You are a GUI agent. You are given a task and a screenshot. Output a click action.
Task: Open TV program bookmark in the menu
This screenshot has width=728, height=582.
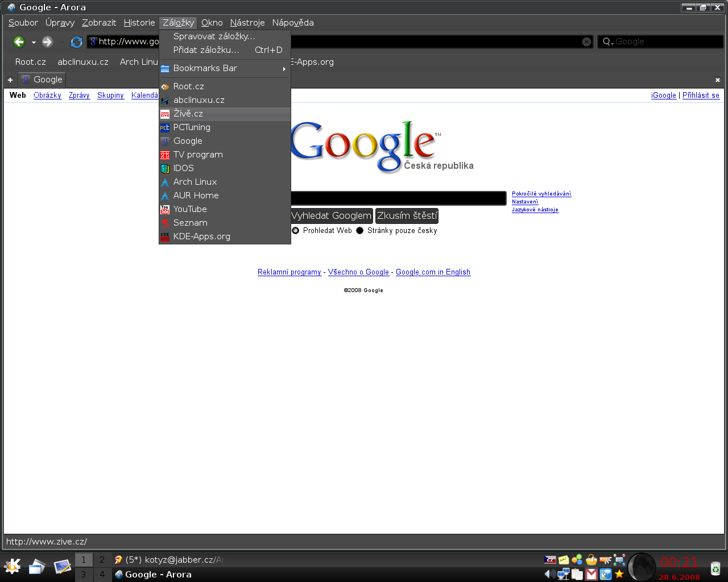pos(225,155)
